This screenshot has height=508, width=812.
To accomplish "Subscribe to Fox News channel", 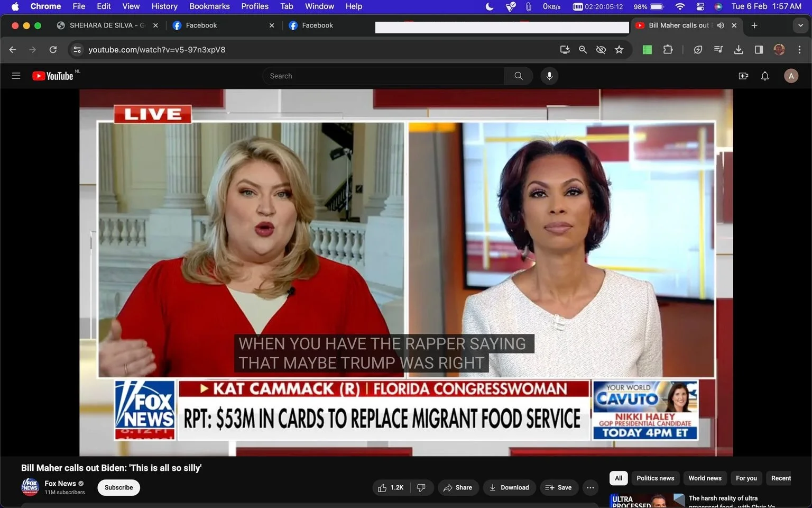I will coord(118,487).
